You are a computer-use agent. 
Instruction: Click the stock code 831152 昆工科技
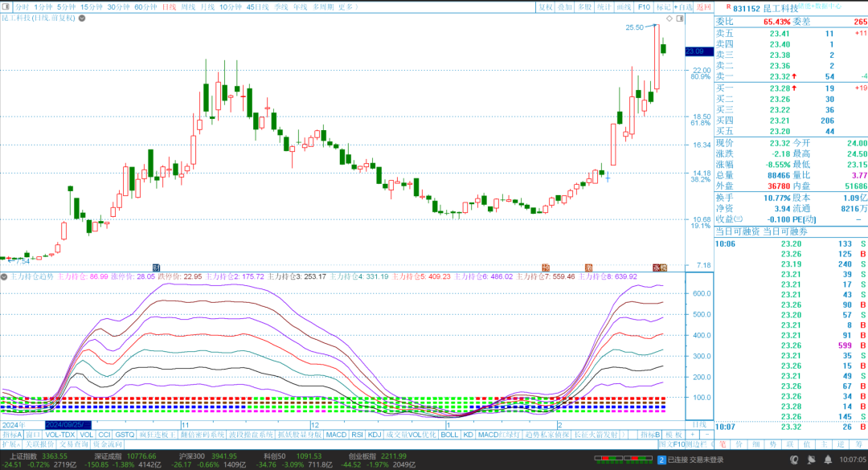(765, 8)
